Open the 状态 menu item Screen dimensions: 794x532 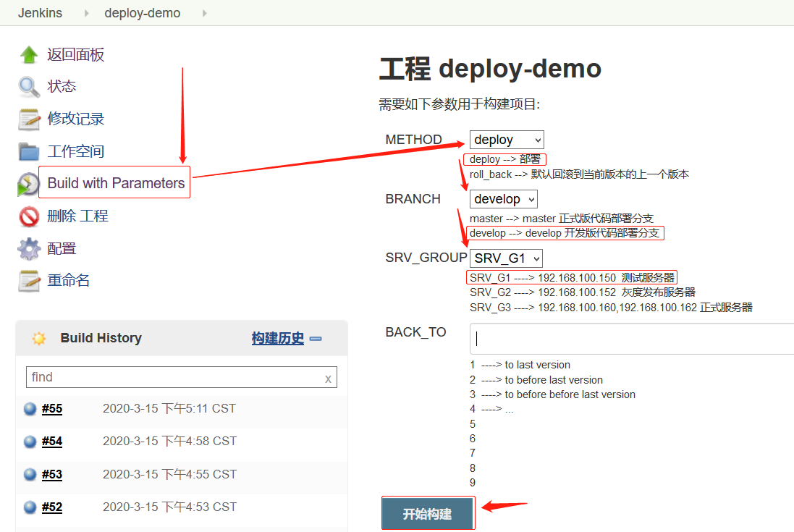[x=62, y=87]
